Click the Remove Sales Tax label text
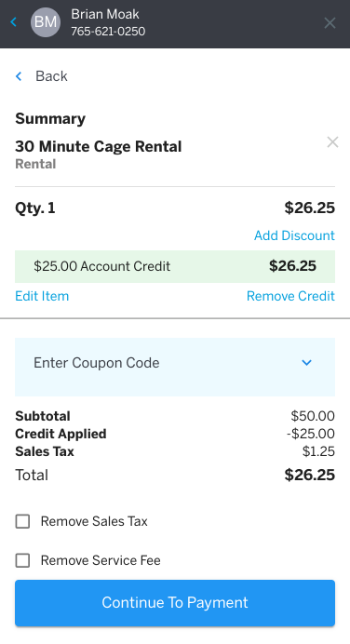 coord(94,521)
